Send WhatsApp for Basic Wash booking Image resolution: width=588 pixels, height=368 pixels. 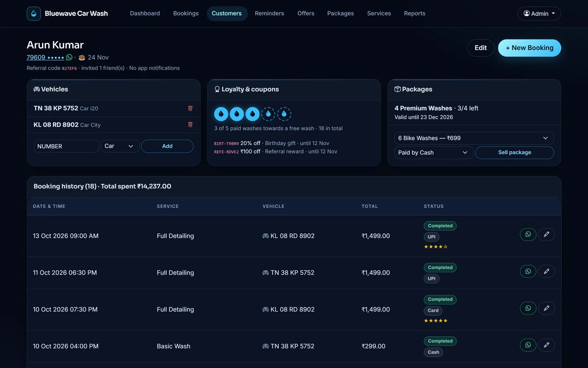pos(528,345)
